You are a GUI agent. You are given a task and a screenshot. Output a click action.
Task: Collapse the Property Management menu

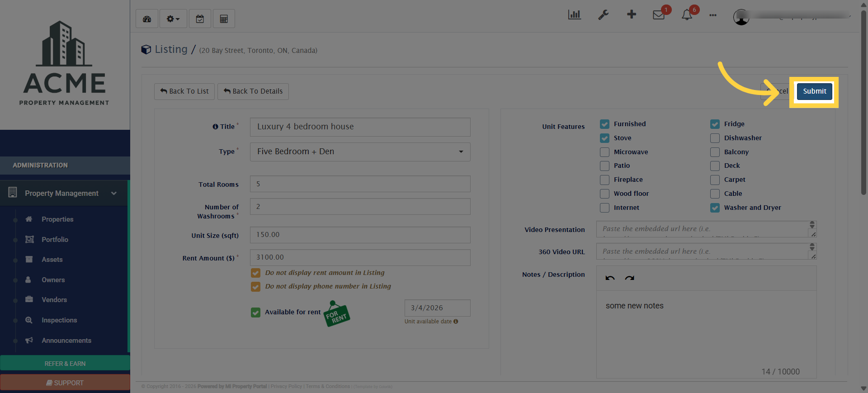[x=64, y=193]
